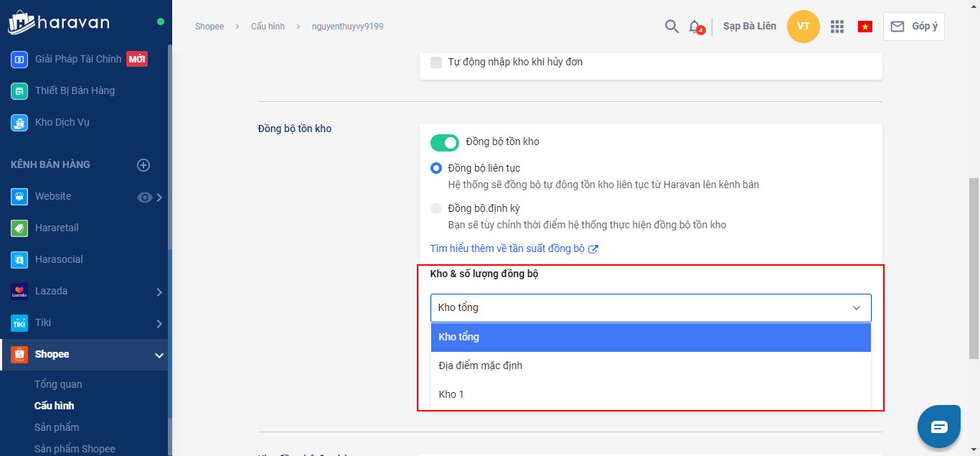Screen dimensions: 980x456
Task: Select the Đồng bộ liên tục radio
Action: tap(436, 168)
